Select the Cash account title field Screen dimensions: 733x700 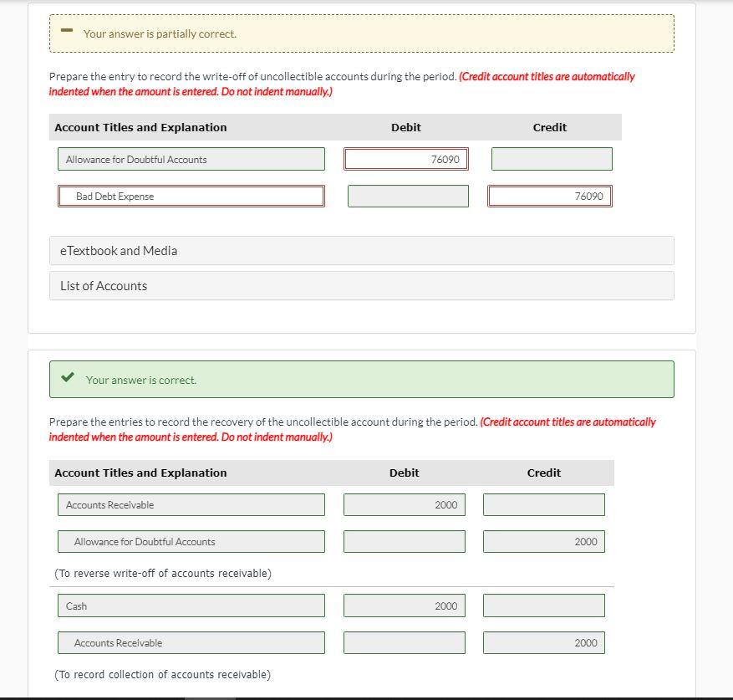(191, 605)
